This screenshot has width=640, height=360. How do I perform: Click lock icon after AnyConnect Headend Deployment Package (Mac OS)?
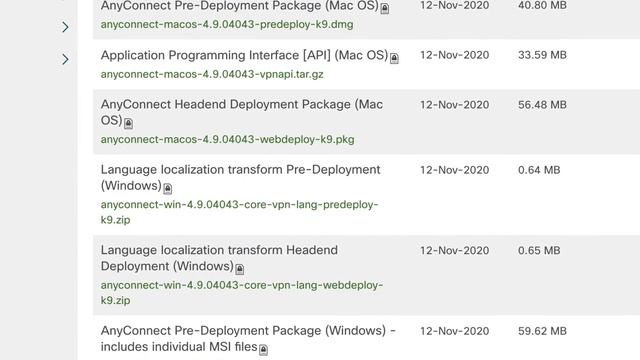click(128, 123)
